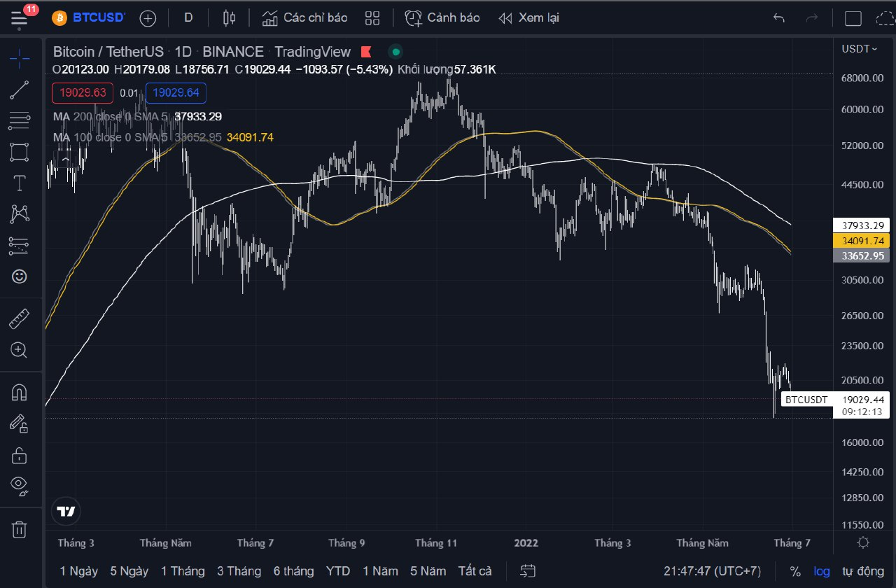
Task: Open the USDT currency dropdown
Action: 860,49
